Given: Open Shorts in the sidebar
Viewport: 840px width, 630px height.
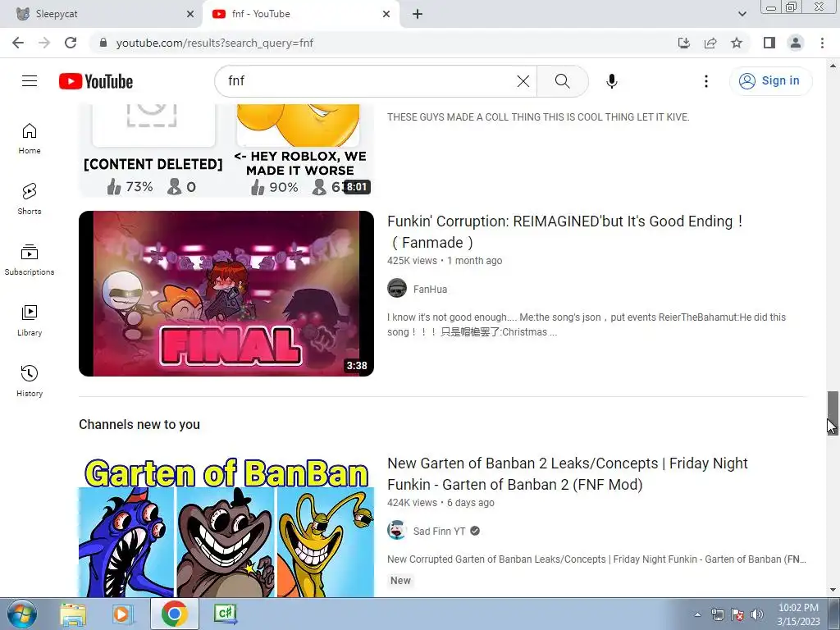Looking at the screenshot, I should [30, 199].
